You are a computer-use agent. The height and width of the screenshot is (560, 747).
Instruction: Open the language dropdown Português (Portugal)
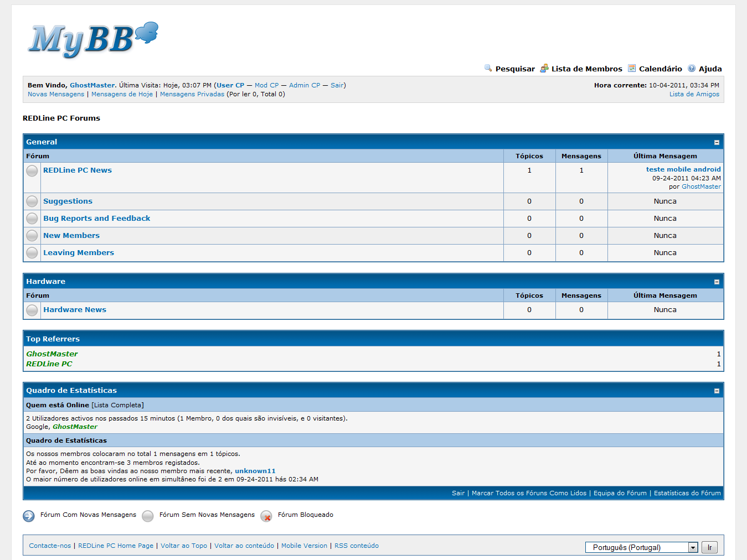(642, 547)
